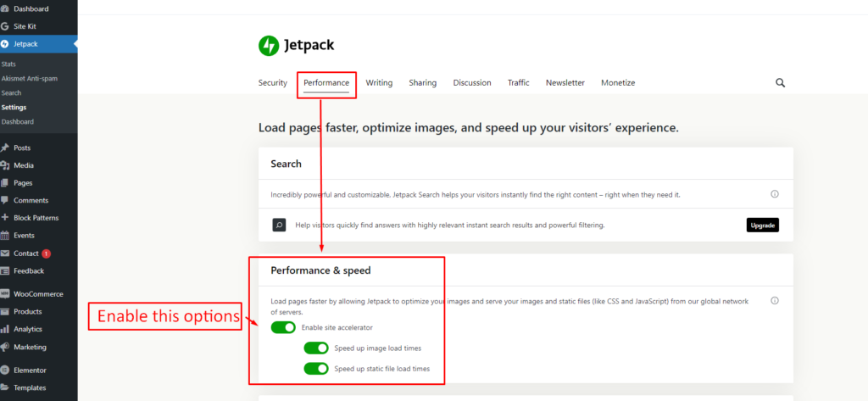Open the Elementor menu label

(x=30, y=370)
